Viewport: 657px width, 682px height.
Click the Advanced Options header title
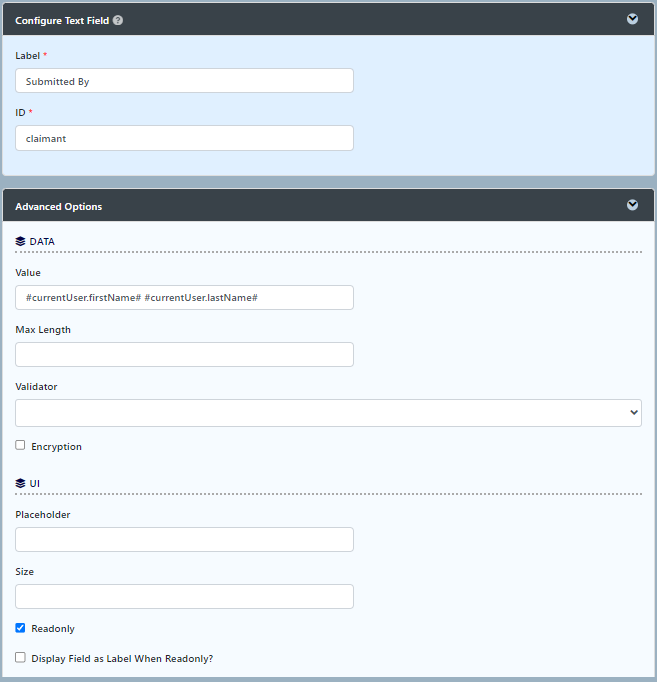click(x=58, y=207)
